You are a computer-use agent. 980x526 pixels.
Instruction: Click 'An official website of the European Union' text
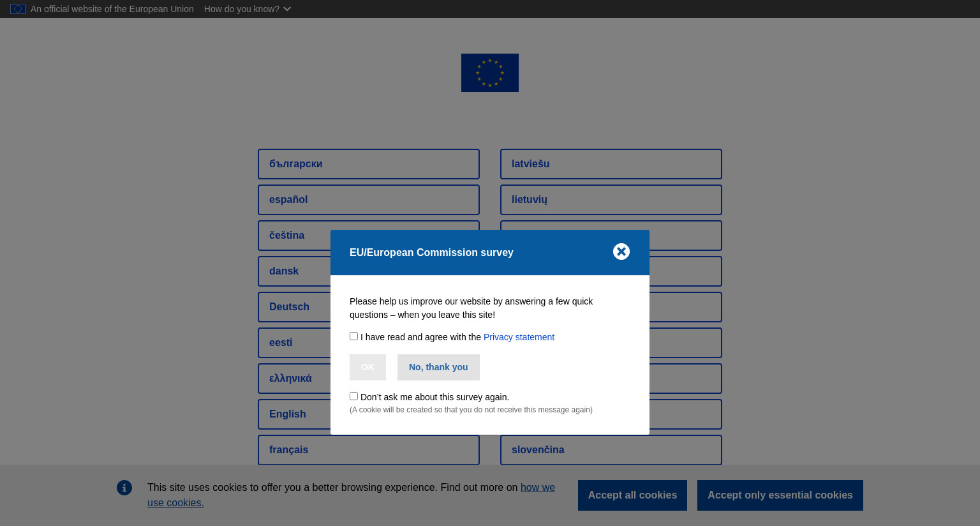pyautogui.click(x=112, y=9)
